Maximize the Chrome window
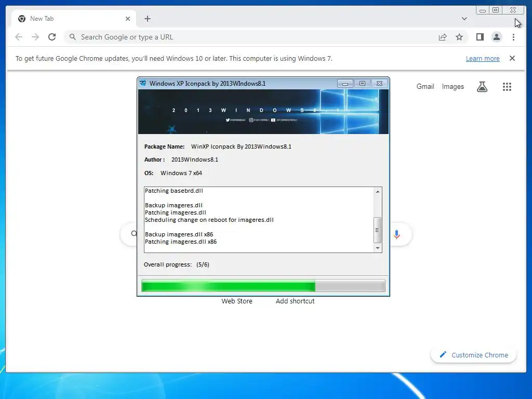 pyautogui.click(x=495, y=10)
